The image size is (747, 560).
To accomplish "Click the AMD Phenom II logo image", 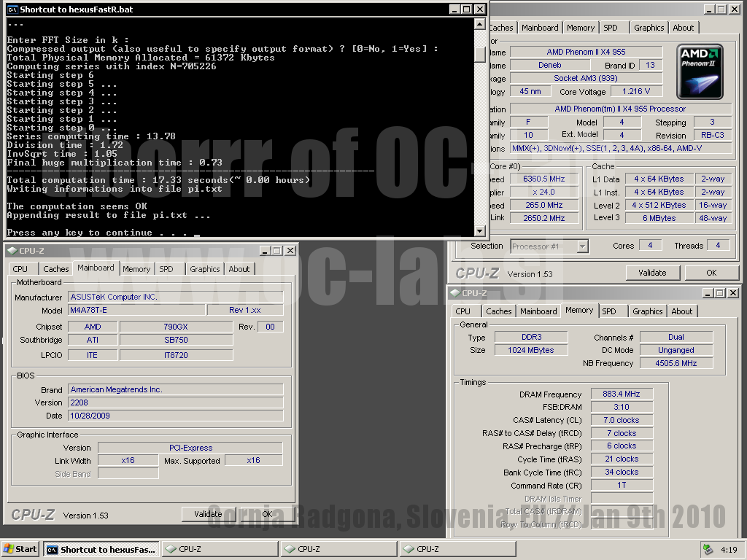I will [x=700, y=71].
